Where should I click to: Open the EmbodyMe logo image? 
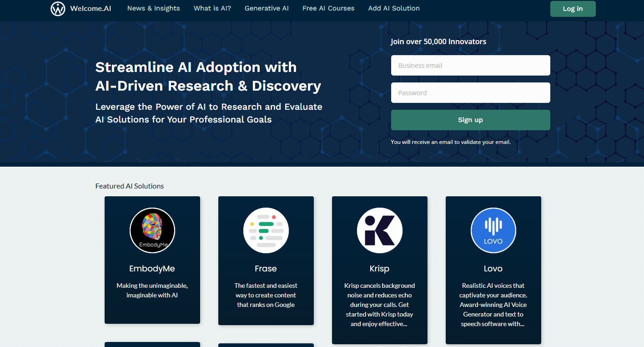(x=152, y=230)
